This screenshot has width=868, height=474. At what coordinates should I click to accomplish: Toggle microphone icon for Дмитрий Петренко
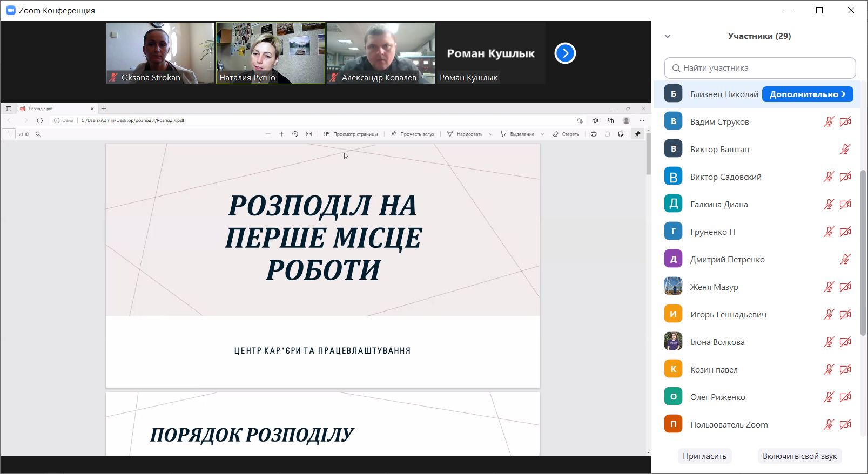tap(845, 259)
